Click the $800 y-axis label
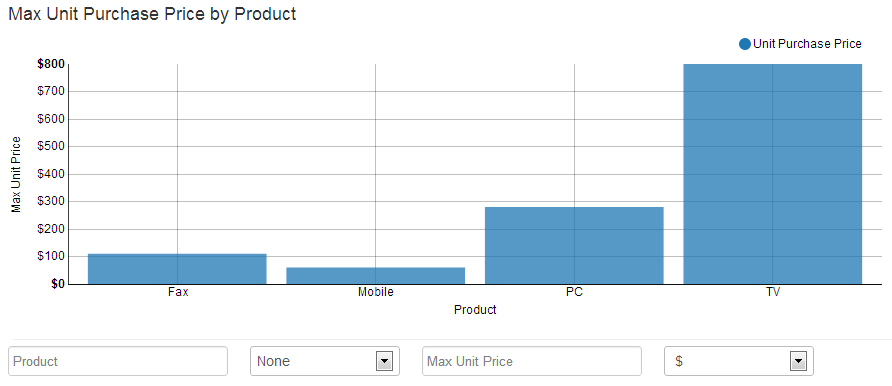Image resolution: width=892 pixels, height=386 pixels. (x=51, y=64)
